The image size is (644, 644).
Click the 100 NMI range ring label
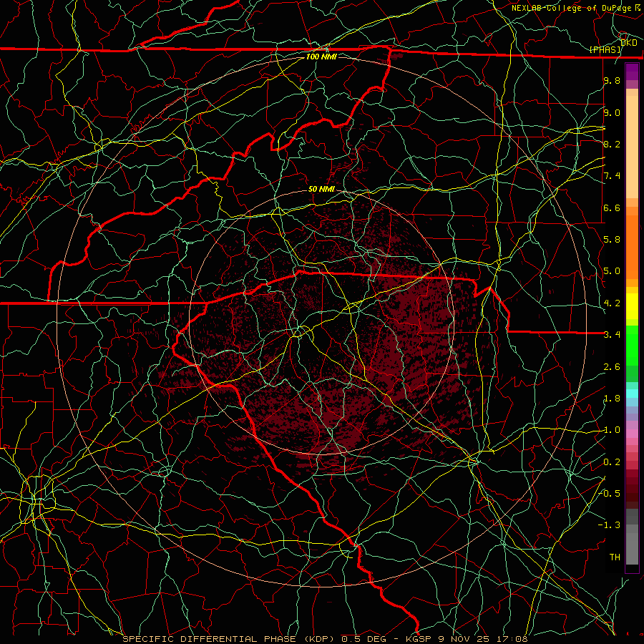pos(321,57)
